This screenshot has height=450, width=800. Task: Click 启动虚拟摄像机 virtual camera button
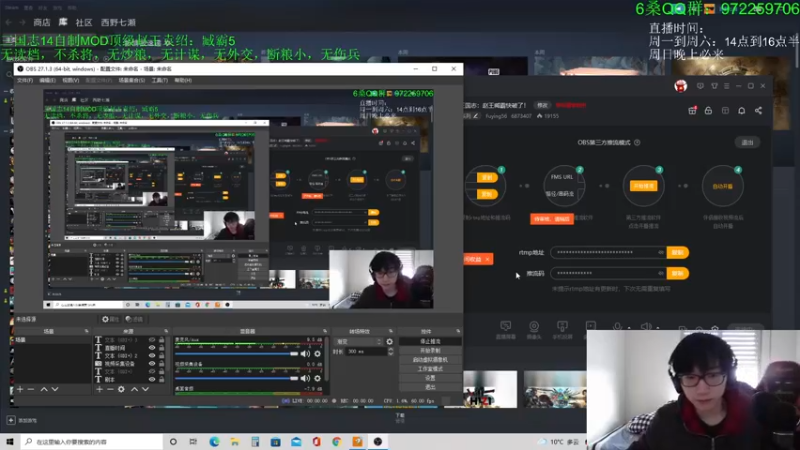[x=430, y=360]
